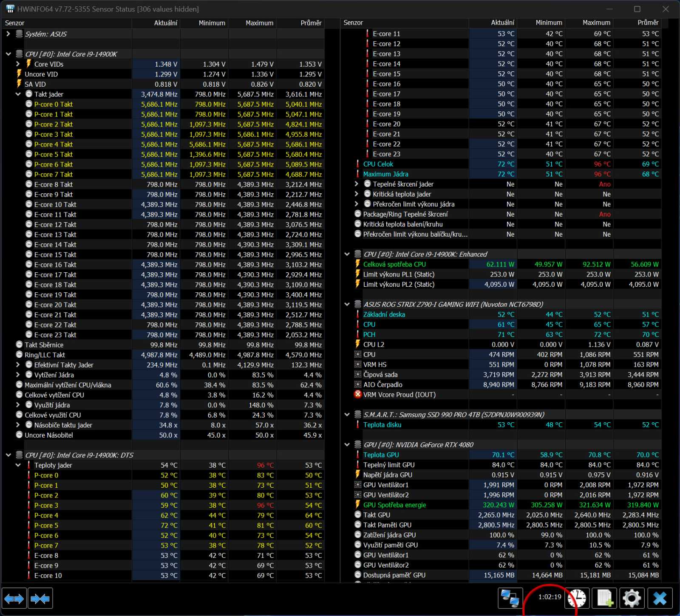Click the collapse layout arrows button
The width and height of the screenshot is (680, 616).
[x=40, y=599]
